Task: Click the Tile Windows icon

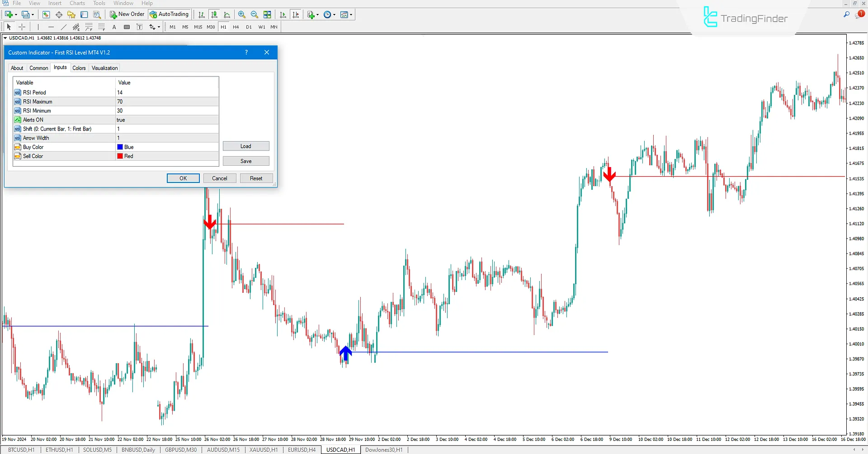Action: (268, 14)
